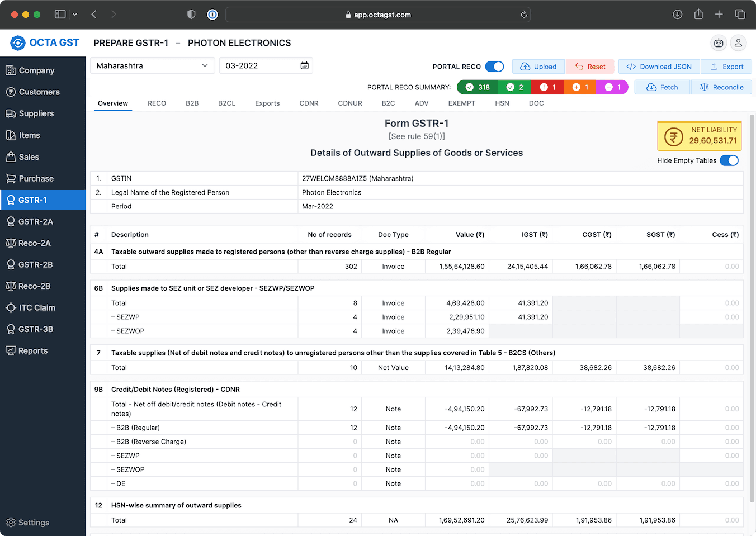The image size is (756, 536).
Task: Click the Reconcile button
Action: pyautogui.click(x=721, y=87)
